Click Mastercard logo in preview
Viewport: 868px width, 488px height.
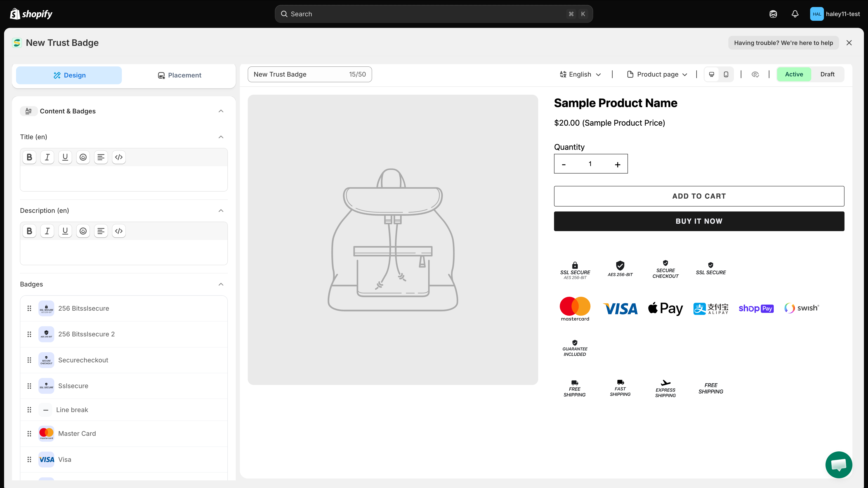pos(575,309)
